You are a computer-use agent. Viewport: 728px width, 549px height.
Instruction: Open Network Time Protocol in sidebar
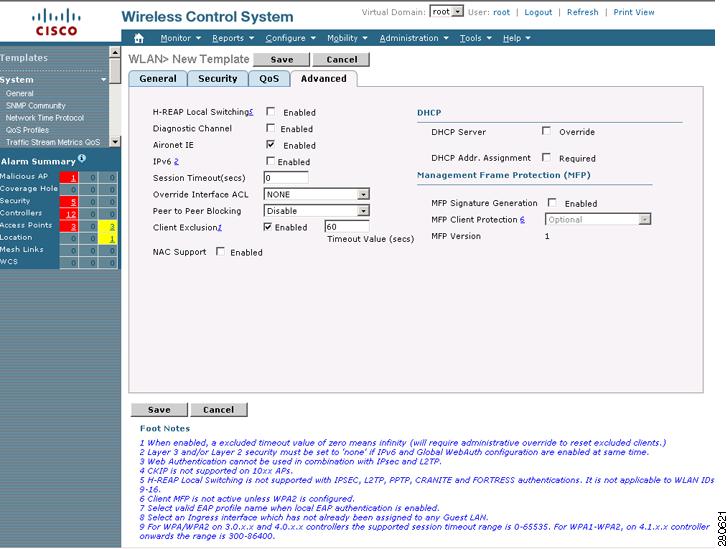click(45, 118)
